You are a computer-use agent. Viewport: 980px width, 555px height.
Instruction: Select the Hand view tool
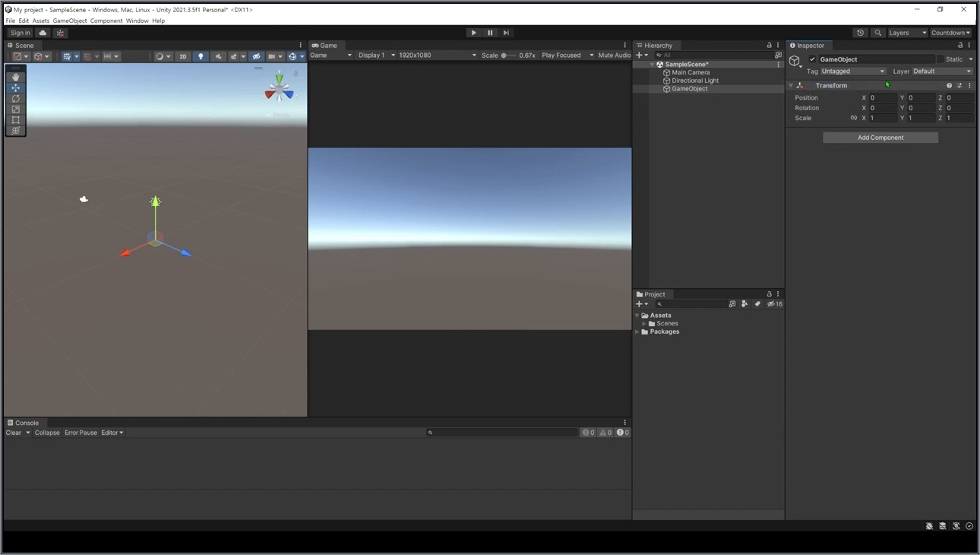click(x=15, y=77)
